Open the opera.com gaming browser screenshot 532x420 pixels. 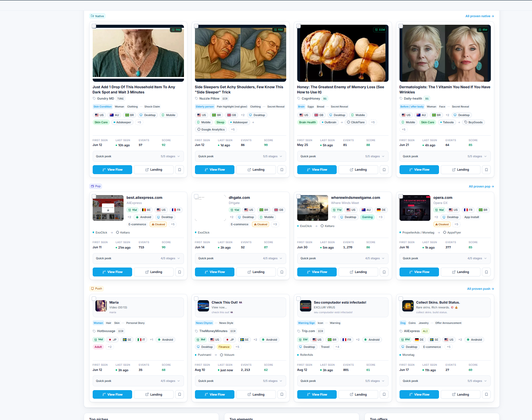point(415,208)
